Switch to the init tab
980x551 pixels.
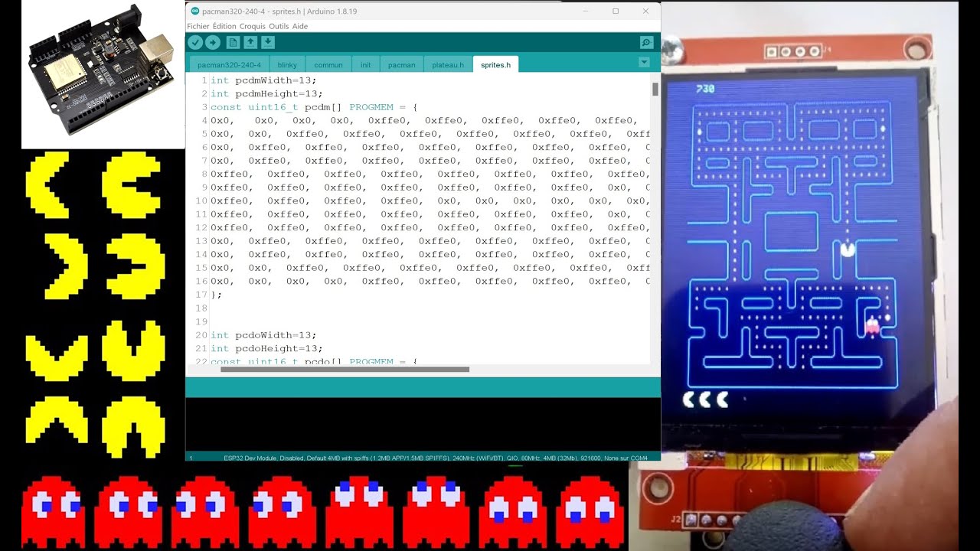click(x=365, y=65)
